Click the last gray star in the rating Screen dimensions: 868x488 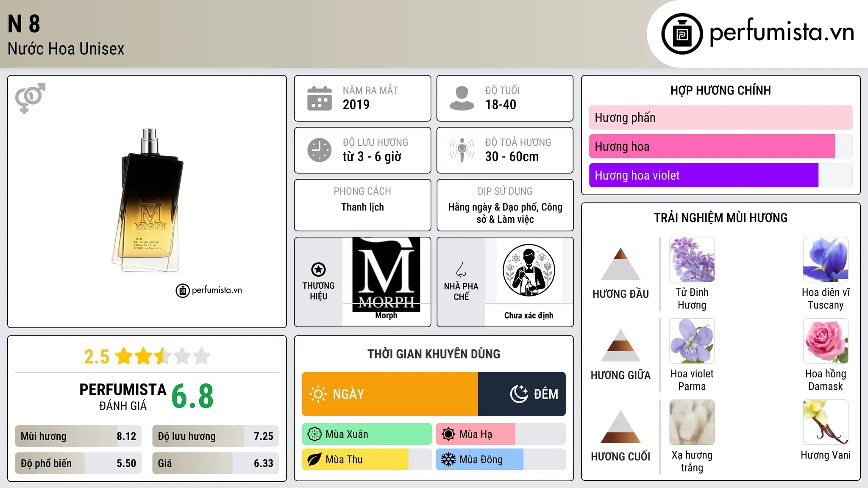tap(201, 356)
